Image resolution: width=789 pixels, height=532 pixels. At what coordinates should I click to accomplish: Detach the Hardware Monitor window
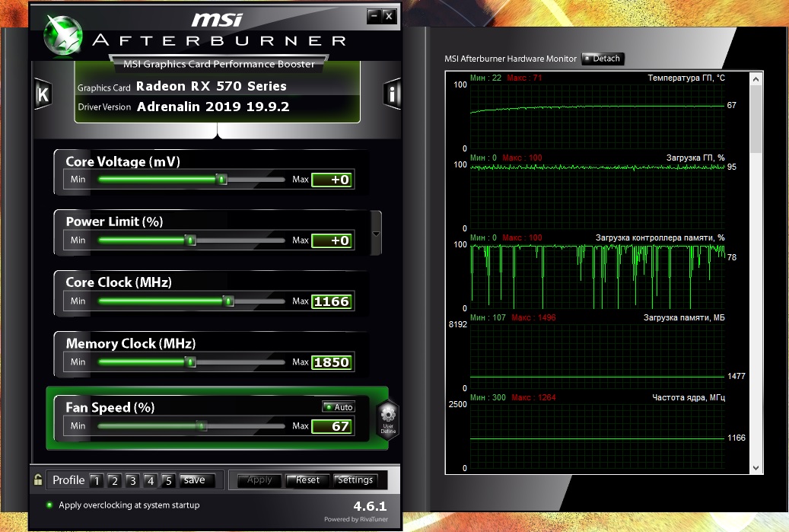click(x=603, y=59)
